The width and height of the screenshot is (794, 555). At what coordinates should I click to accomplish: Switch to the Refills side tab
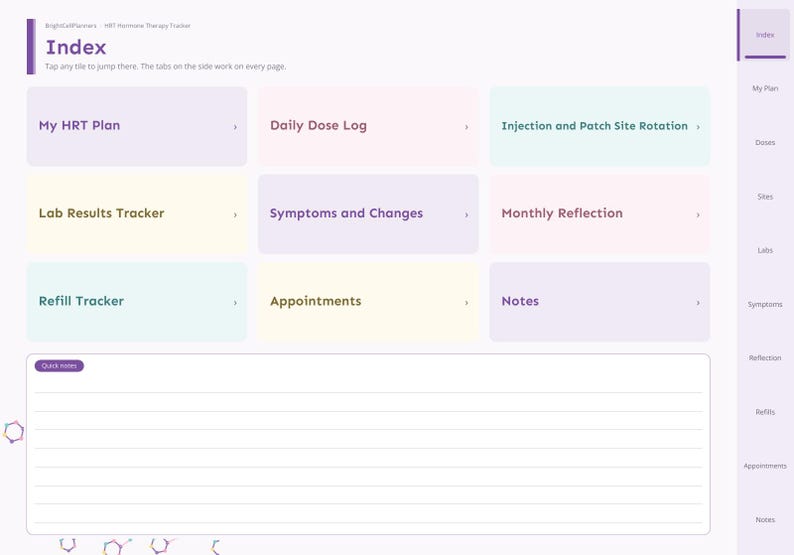pos(765,412)
